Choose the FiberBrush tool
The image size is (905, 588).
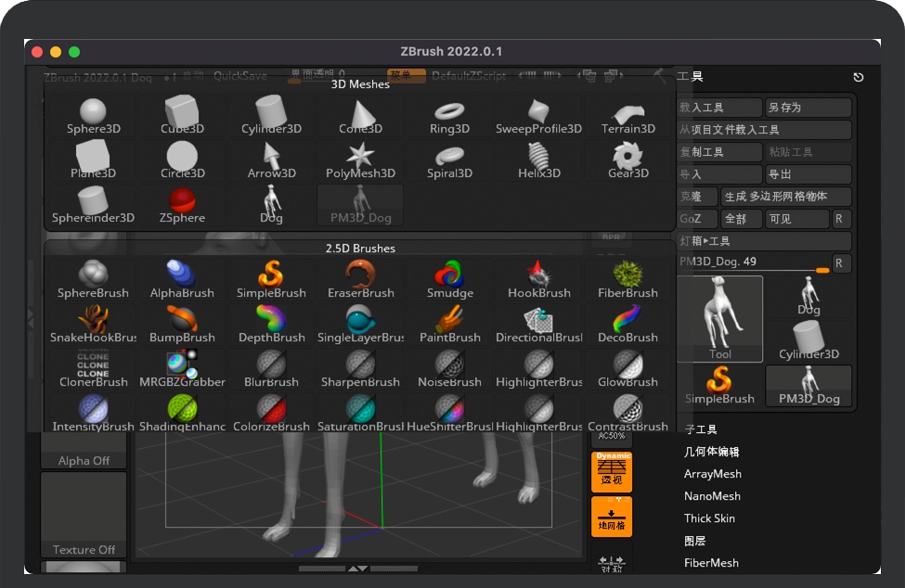tap(628, 280)
